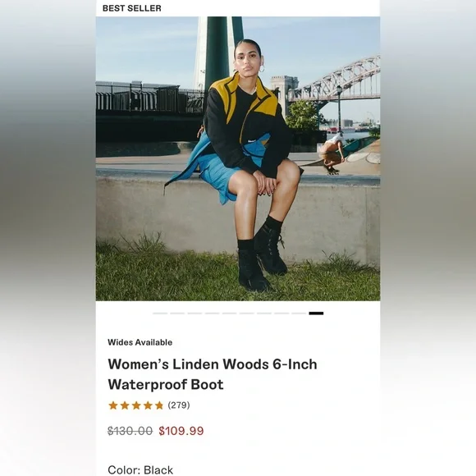Select the eighth image indicator dash
Viewport: 476px width, 476px height.
pyautogui.click(x=281, y=314)
